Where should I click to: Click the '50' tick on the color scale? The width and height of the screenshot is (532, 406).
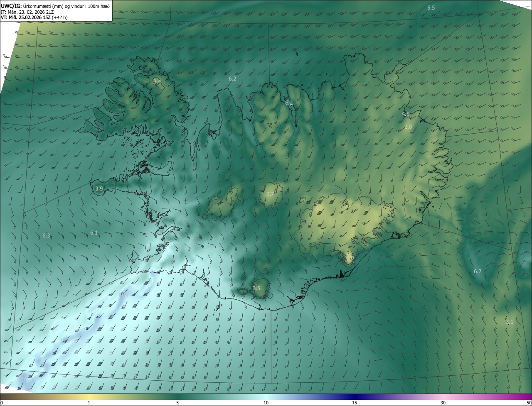point(529,403)
